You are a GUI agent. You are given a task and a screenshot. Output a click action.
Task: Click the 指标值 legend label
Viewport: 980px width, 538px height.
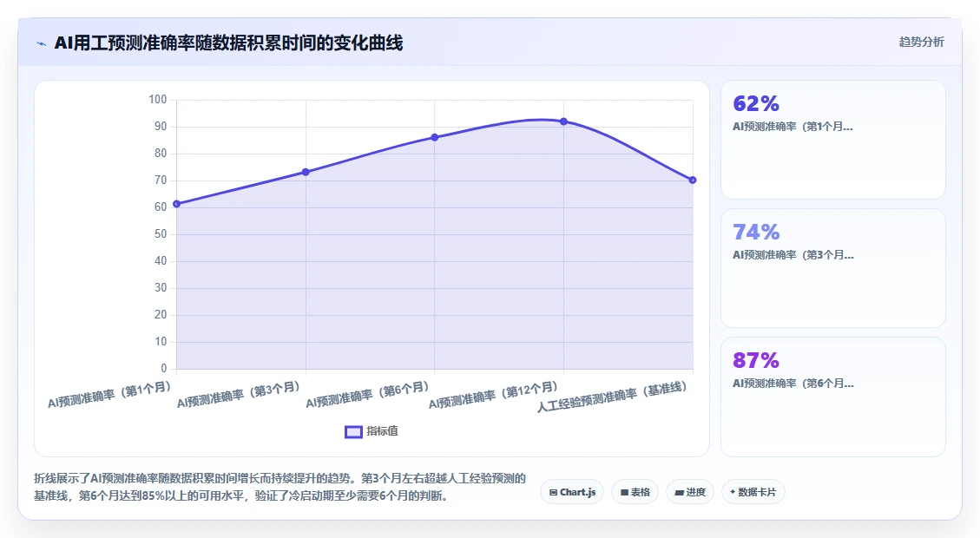(382, 431)
